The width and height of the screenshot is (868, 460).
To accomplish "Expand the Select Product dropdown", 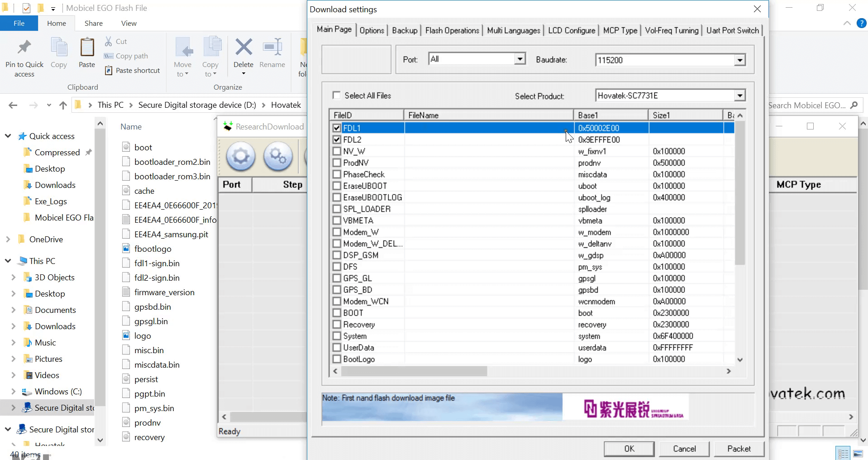I will pos(739,96).
